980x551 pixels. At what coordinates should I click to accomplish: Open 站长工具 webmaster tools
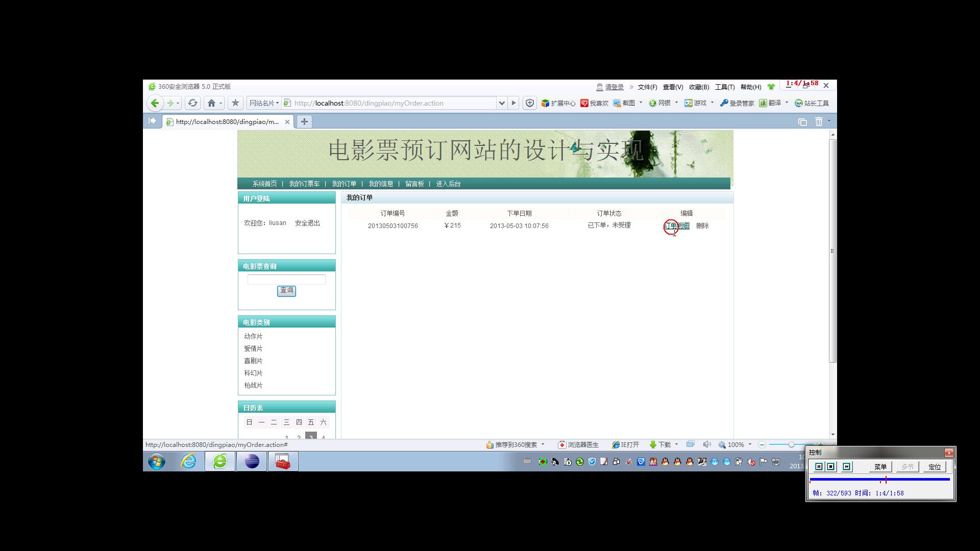tap(812, 103)
